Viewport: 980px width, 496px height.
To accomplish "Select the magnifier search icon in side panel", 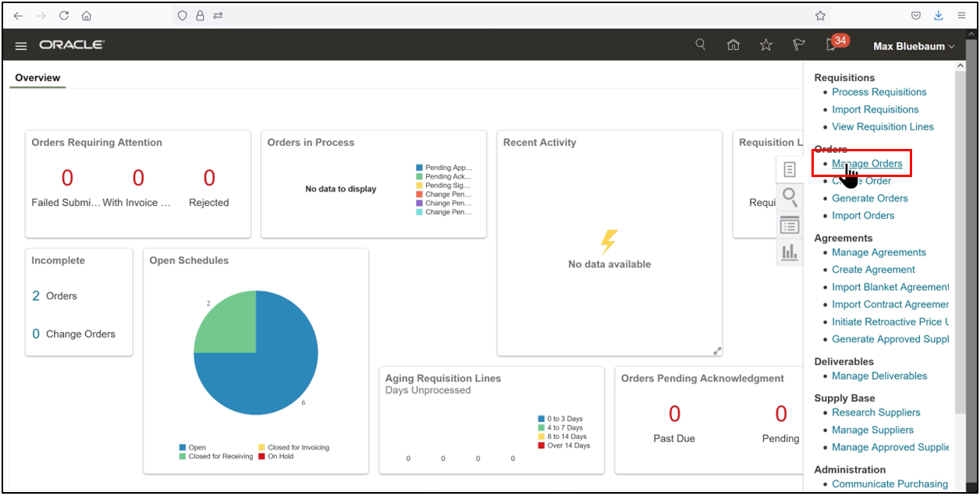I will click(x=789, y=197).
